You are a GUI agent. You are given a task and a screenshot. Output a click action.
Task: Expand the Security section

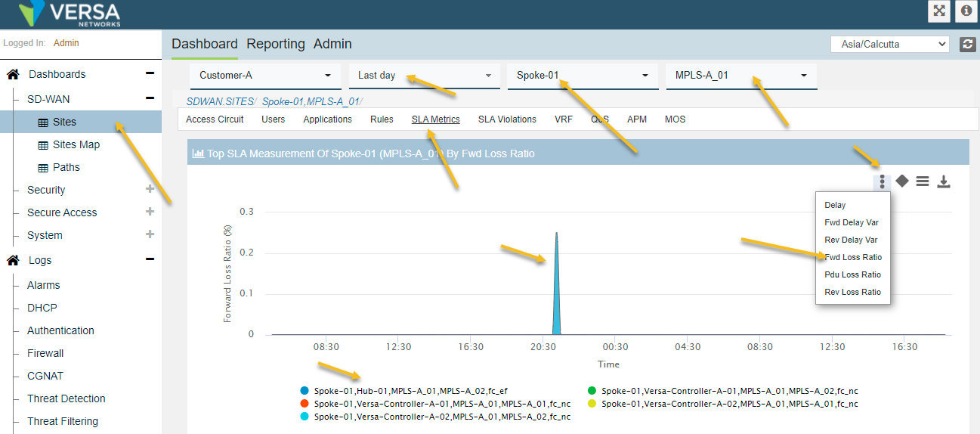[150, 189]
